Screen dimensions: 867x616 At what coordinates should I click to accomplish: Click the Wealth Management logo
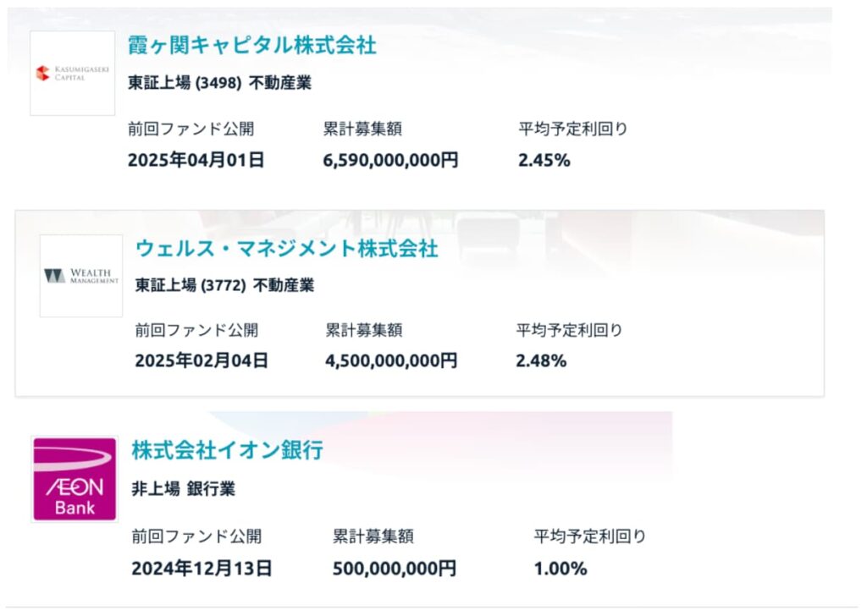[81, 276]
